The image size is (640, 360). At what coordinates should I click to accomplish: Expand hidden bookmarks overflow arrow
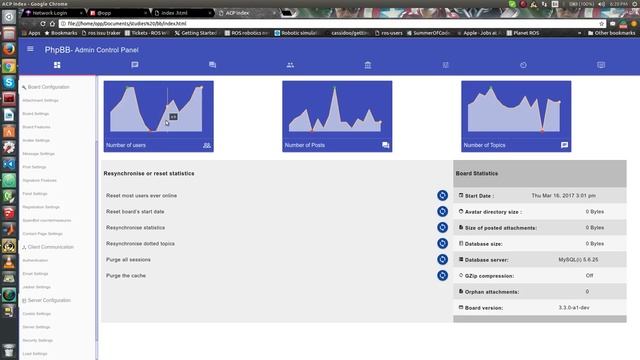(579, 33)
